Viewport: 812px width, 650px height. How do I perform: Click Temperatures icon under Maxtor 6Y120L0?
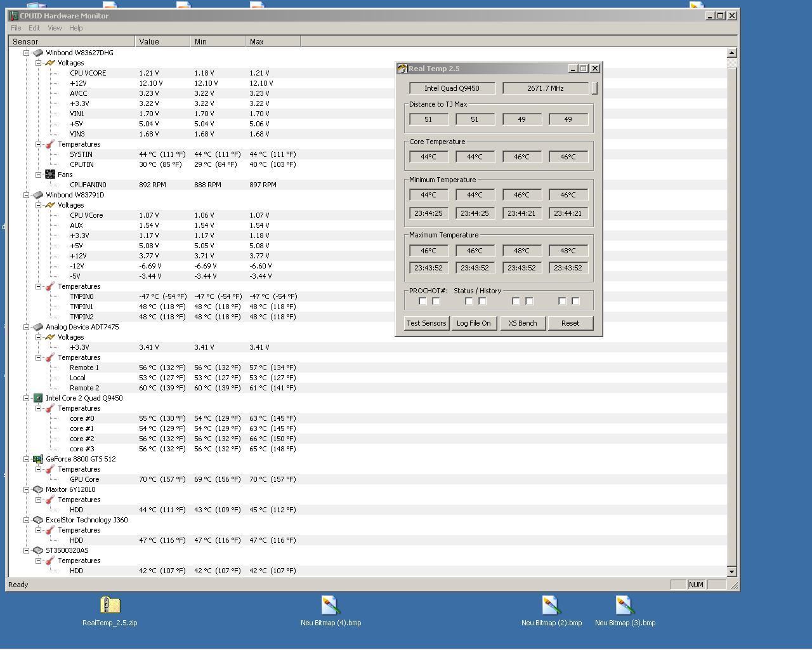pos(50,500)
